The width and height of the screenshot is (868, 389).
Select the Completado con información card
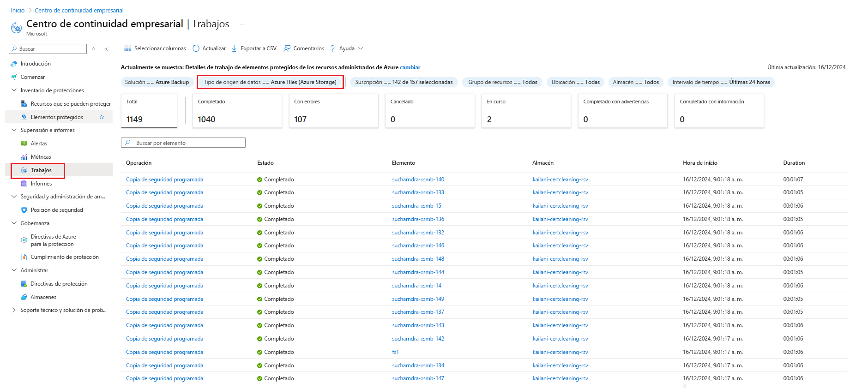tap(719, 111)
